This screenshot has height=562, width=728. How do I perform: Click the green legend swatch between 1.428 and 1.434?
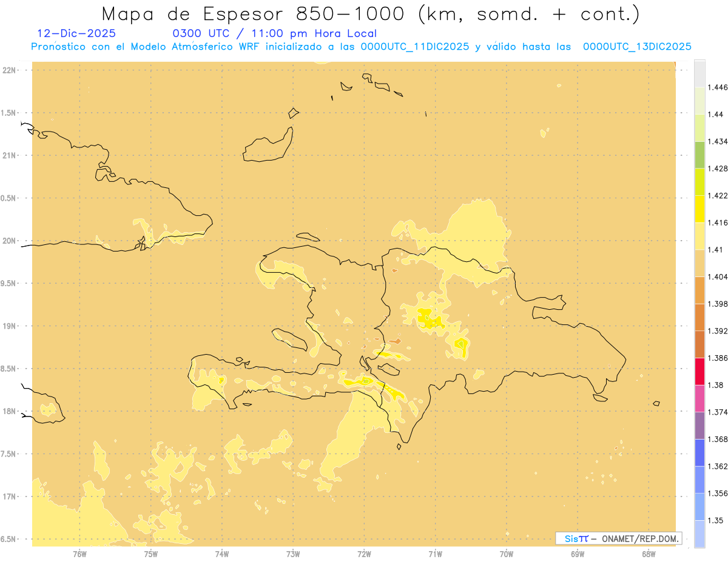click(699, 155)
